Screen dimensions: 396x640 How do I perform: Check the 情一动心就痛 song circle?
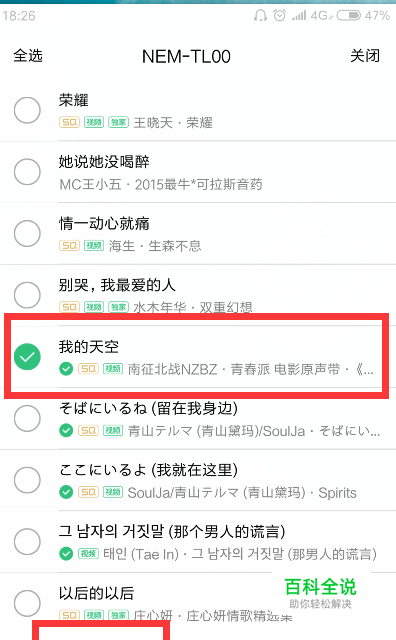27,233
